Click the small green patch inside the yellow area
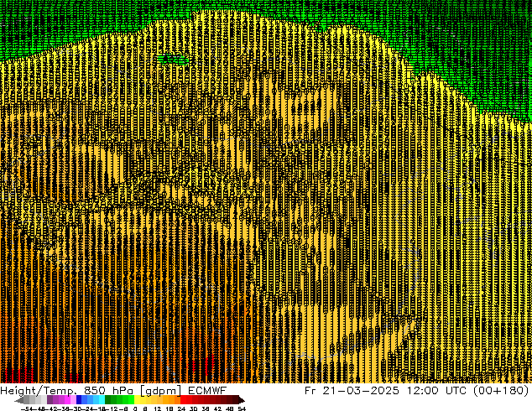 pyautogui.click(x=172, y=60)
